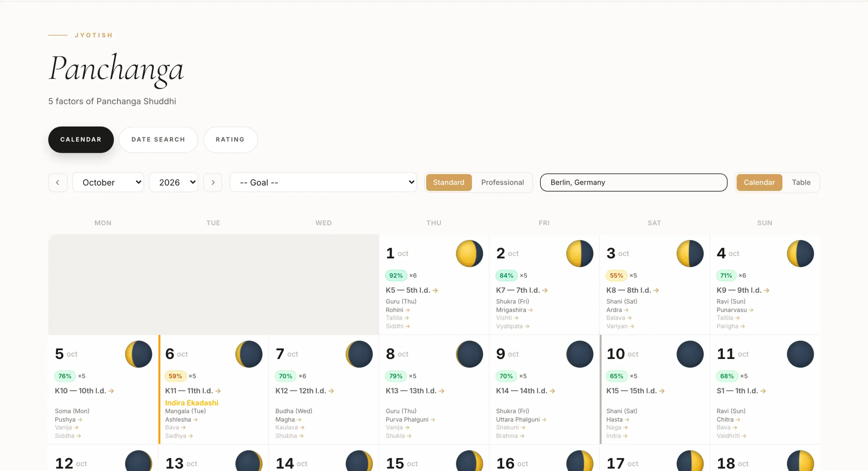Switch to Professional mode
This screenshot has height=471, width=868.
click(502, 182)
